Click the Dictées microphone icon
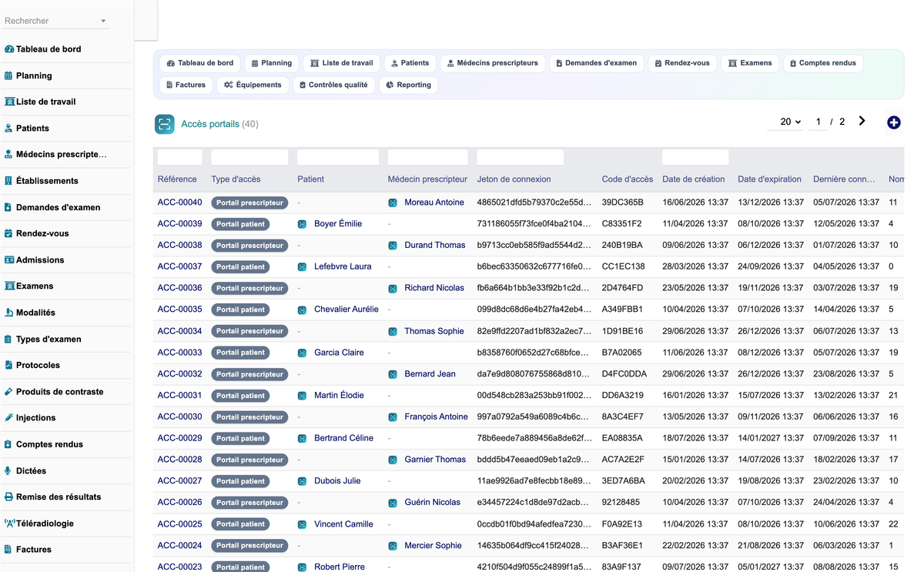This screenshot has height=572, width=924. [8, 470]
